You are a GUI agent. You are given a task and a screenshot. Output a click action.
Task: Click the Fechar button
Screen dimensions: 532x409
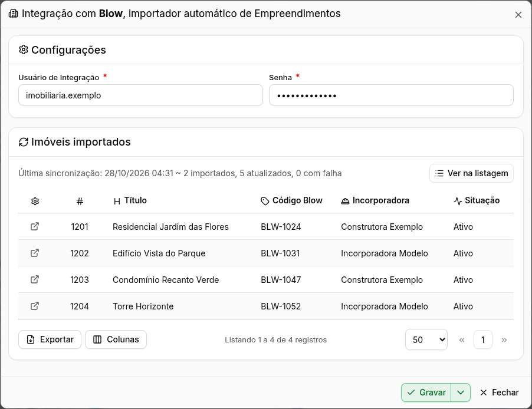click(x=500, y=392)
